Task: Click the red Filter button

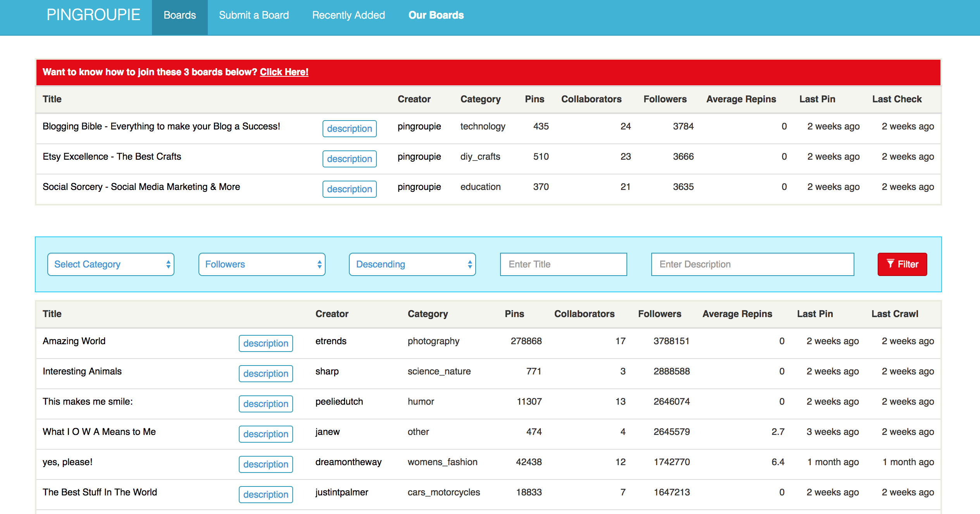Action: coord(902,264)
